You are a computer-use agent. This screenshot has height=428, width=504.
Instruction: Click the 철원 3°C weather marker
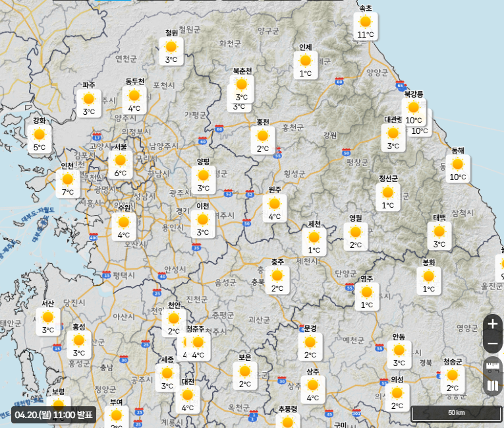click(171, 51)
